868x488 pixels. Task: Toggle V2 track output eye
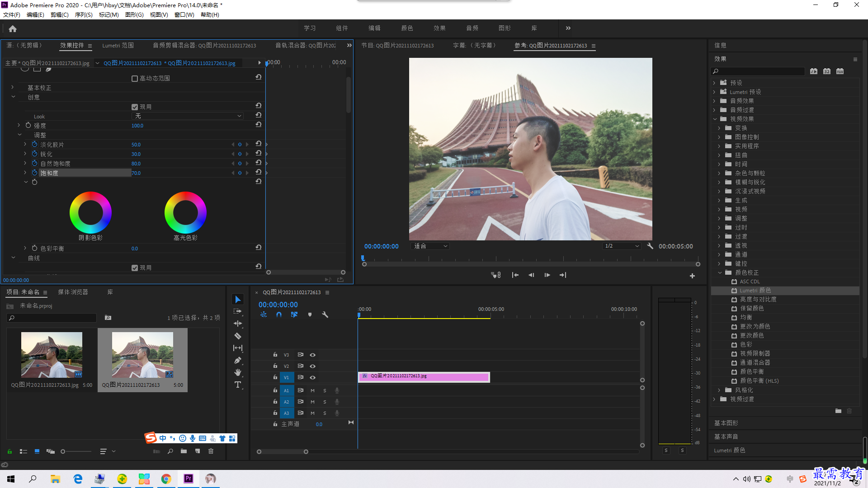[312, 366]
